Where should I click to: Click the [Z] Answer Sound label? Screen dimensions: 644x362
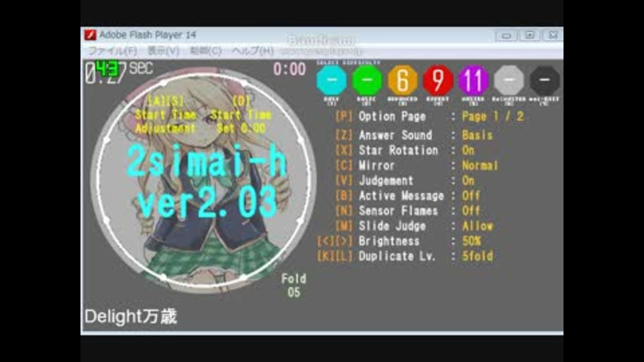(384, 135)
